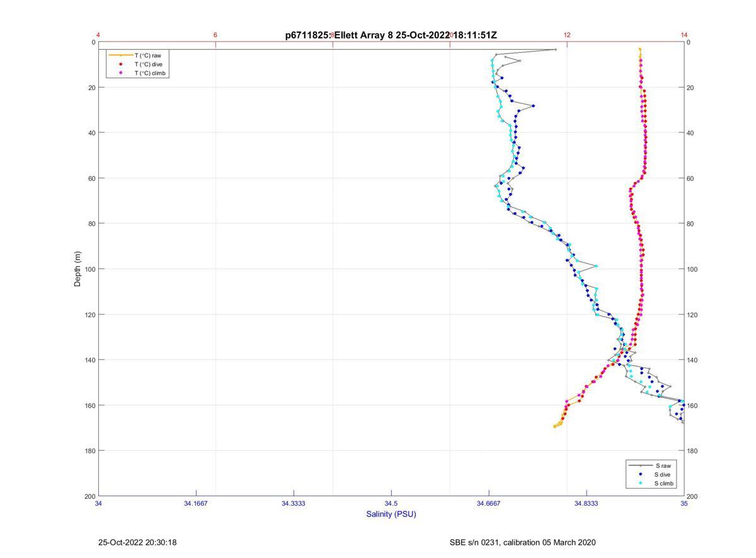Click the blue dot marker for S dive
Image resolution: width=756 pixels, height=558 pixels.
pos(640,474)
